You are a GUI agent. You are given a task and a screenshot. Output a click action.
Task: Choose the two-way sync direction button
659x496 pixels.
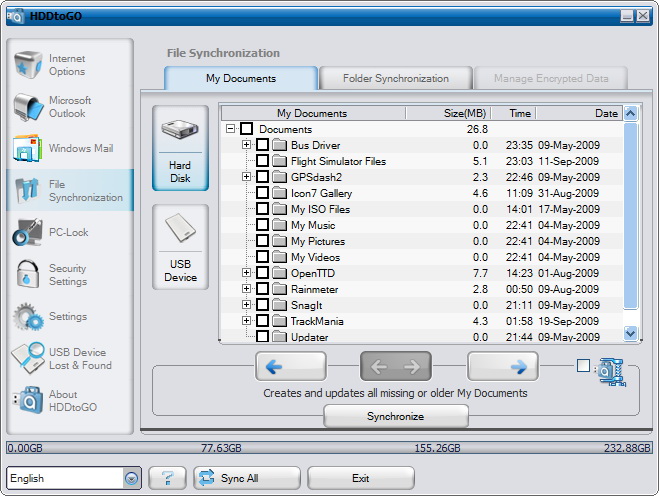395,367
